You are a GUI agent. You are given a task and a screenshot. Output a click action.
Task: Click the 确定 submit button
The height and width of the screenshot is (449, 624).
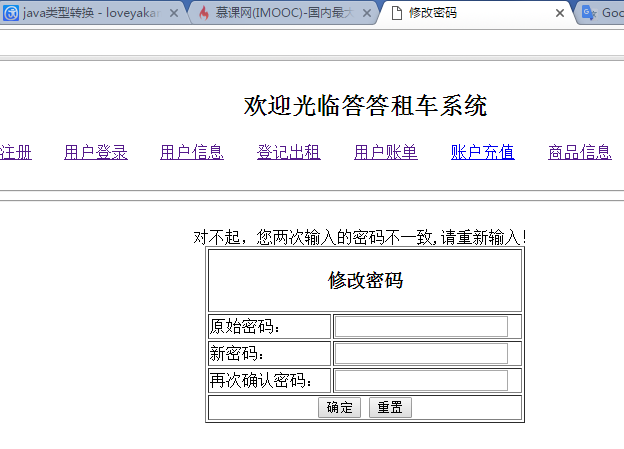coord(339,408)
